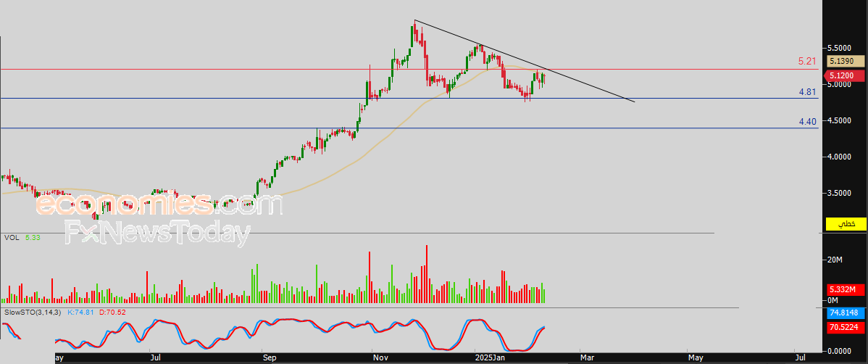868x364 pixels.
Task: Click the red 5.21 horizontal resistance line
Action: pos(409,70)
